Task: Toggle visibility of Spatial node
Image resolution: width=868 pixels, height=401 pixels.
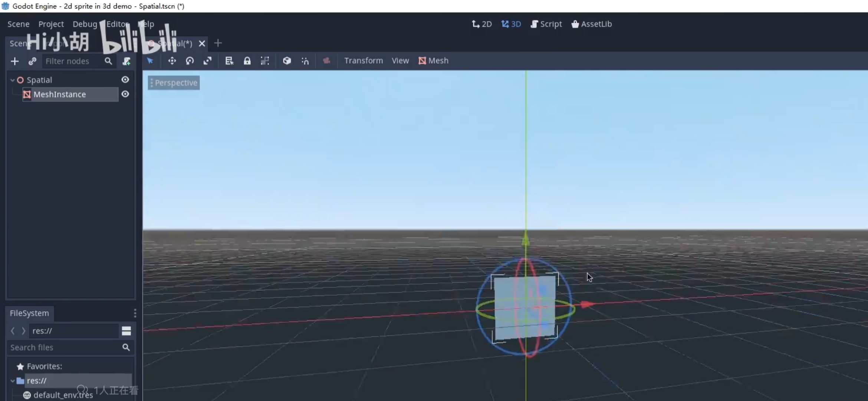Action: [125, 79]
